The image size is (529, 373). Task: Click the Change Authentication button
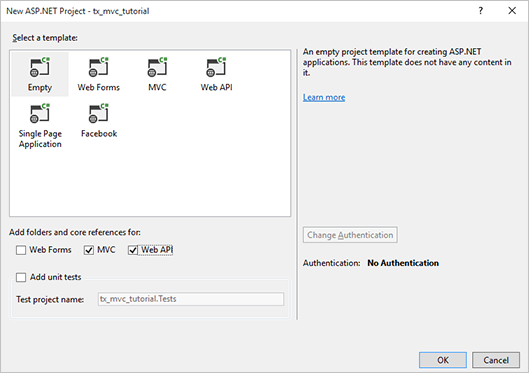(x=350, y=235)
